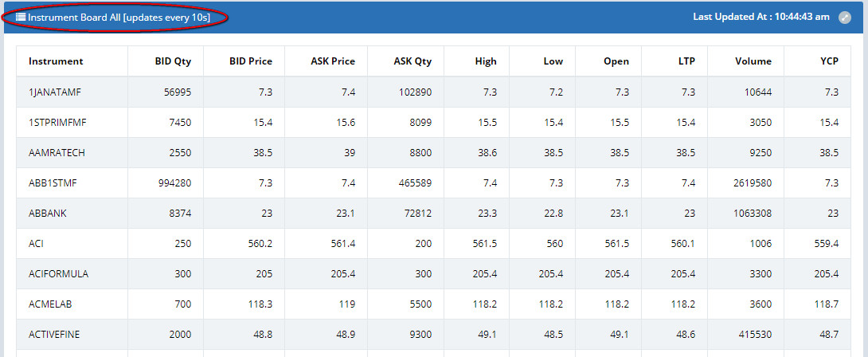868x357 pixels.
Task: Select the ACI instrument row
Action: tap(37, 244)
